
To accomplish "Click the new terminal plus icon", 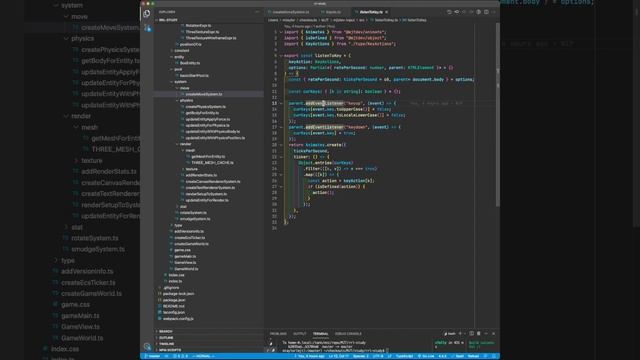I will 460,333.
